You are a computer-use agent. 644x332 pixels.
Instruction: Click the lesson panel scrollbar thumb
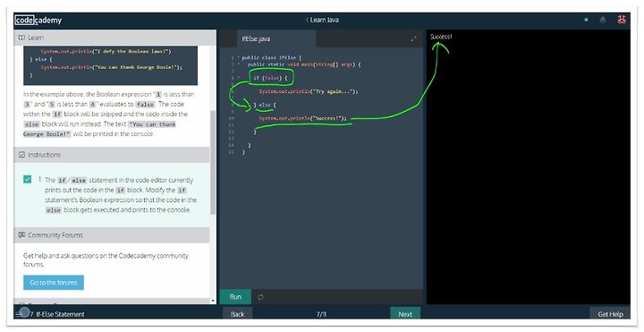click(213, 162)
